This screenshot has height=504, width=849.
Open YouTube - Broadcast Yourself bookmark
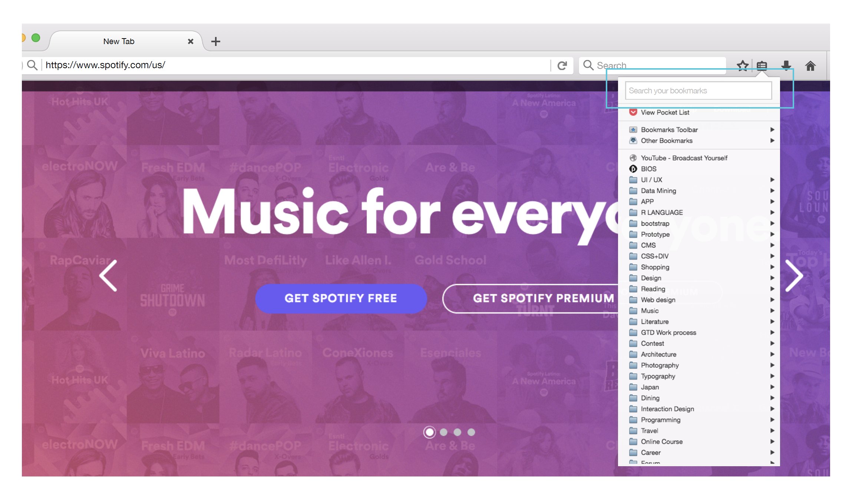(684, 158)
